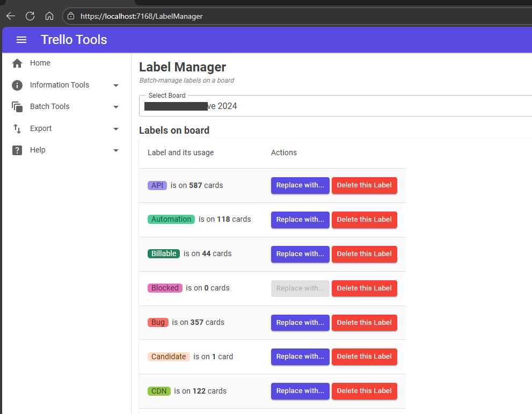Open the Help menu entry
The image size is (532, 414).
tap(38, 150)
